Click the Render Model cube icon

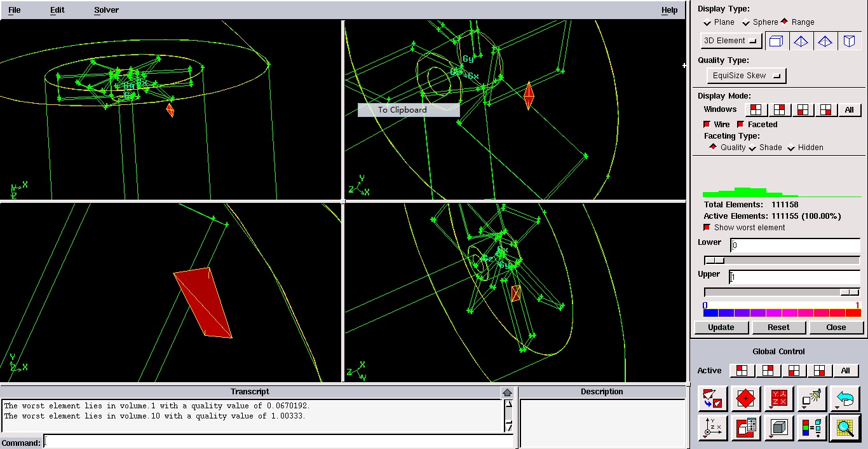(779, 427)
